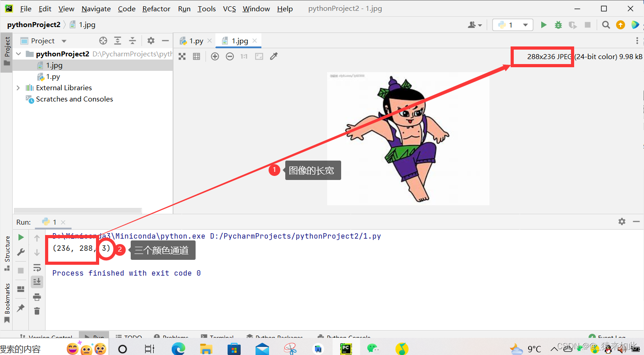Open File Explorer from taskbar
Screen dimensions: 644x355
coord(206,349)
